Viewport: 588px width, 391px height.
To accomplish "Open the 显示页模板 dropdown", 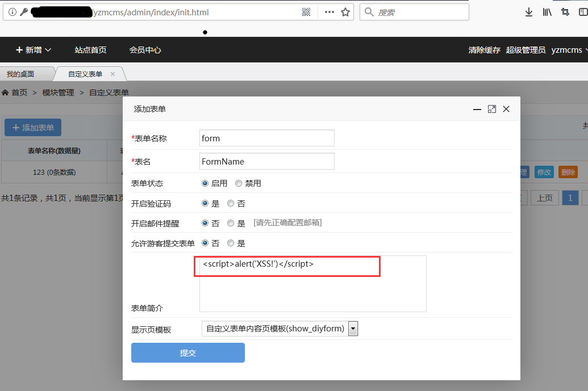I will (280, 329).
